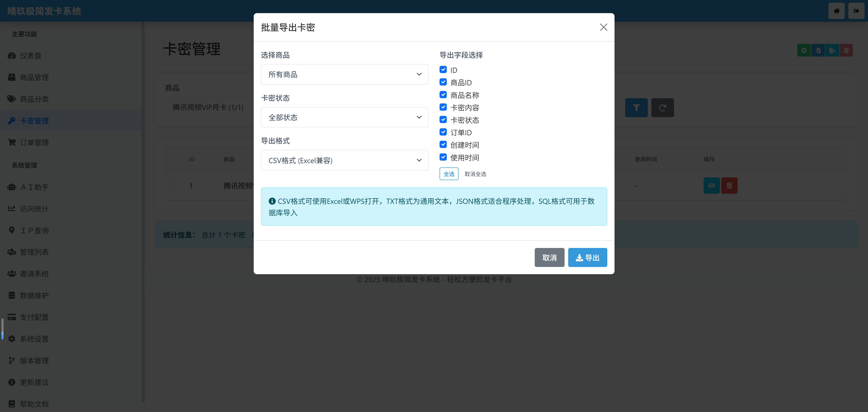This screenshot has height=412, width=868.
Task: Click the 取消全选 link
Action: (475, 174)
